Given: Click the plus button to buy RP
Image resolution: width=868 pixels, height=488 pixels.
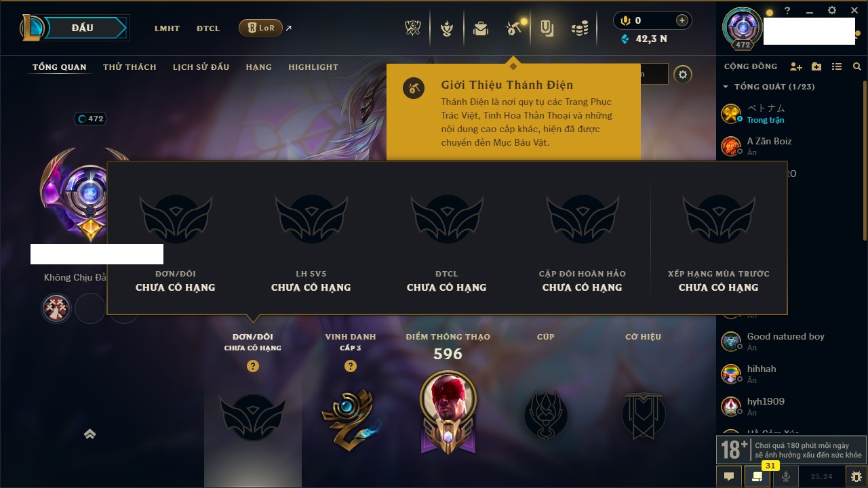Looking at the screenshot, I should coord(682,20).
